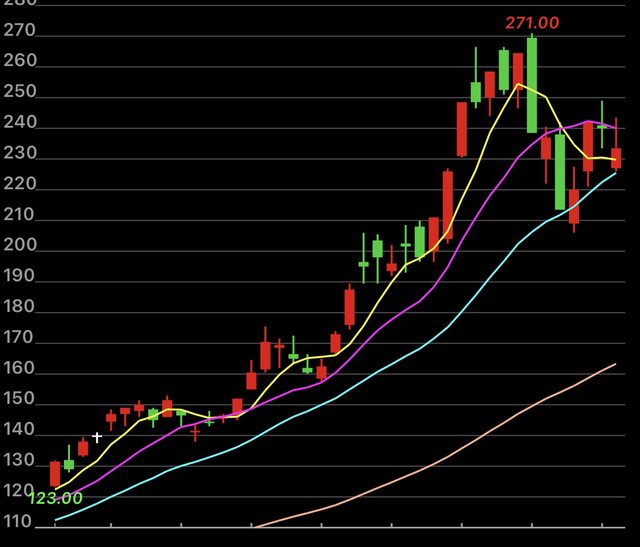Click the 230 label on the price axis
Screen dimensions: 640x547
tap(19, 154)
